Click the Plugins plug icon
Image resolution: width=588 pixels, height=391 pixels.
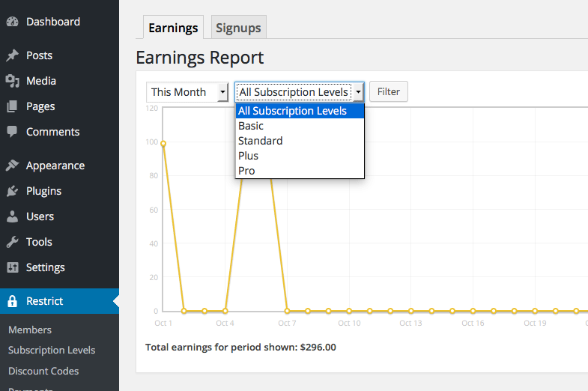(12, 191)
